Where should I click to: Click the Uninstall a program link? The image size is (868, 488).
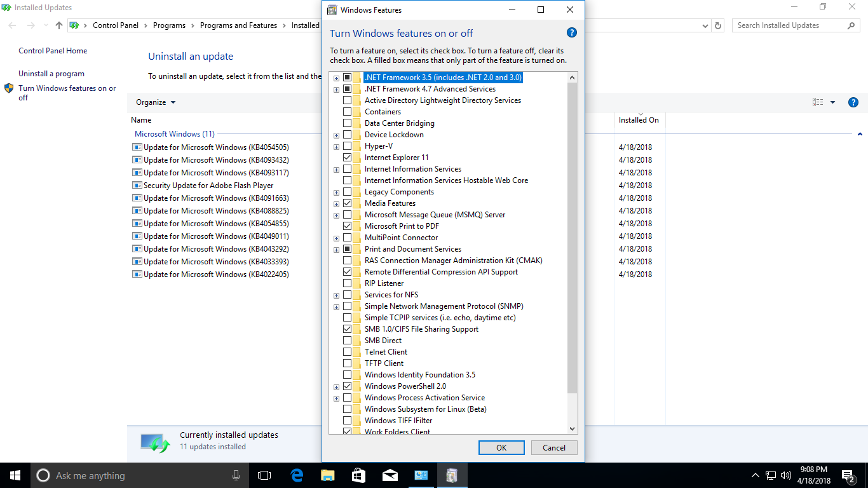pos(51,74)
